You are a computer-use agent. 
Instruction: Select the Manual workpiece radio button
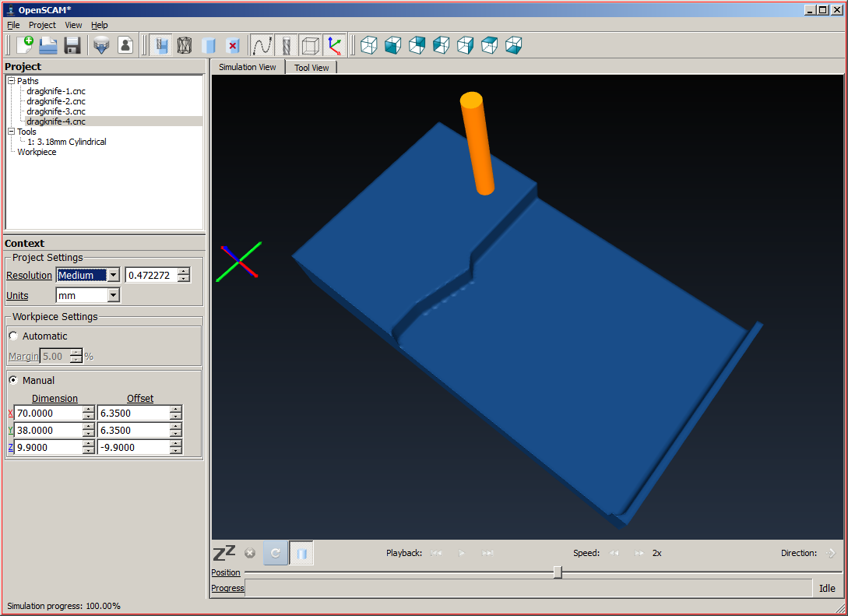point(13,381)
